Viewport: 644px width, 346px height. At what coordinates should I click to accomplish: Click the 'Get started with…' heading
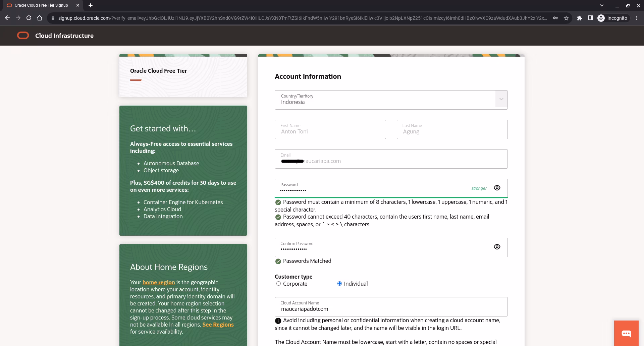163,129
